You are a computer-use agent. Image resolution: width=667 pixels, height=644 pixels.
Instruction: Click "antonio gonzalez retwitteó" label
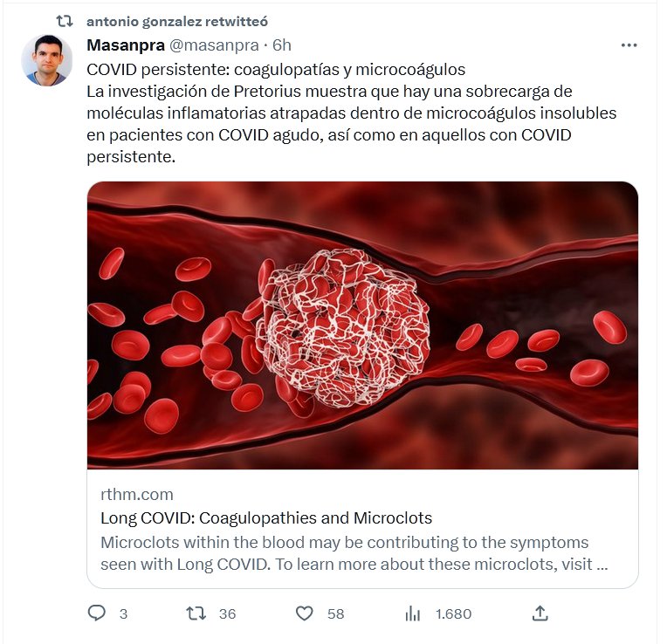click(179, 22)
